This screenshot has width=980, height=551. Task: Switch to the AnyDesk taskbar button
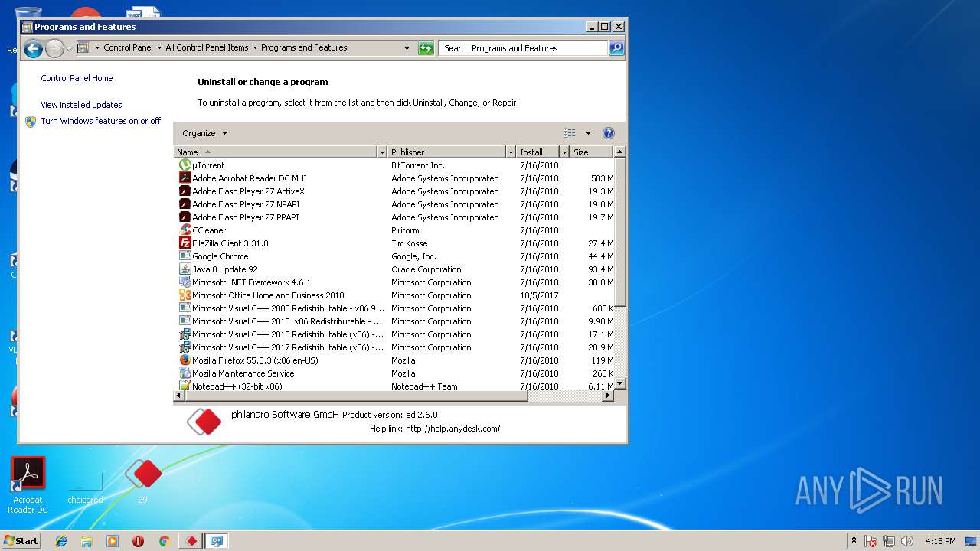pyautogui.click(x=191, y=541)
